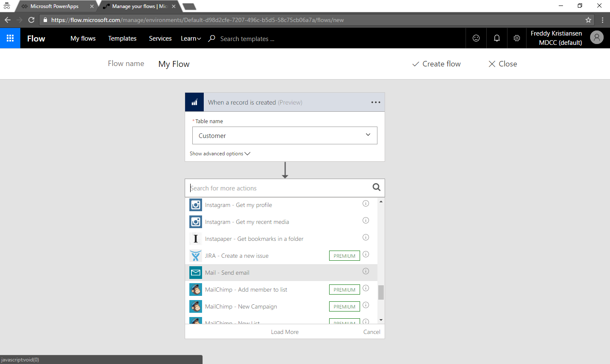Open the settings gear icon
The width and height of the screenshot is (610, 364).
(517, 38)
